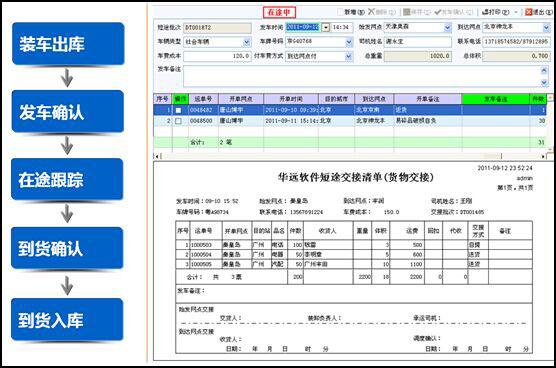
Task: Click the departure time field 14:34
Action: pos(341,27)
